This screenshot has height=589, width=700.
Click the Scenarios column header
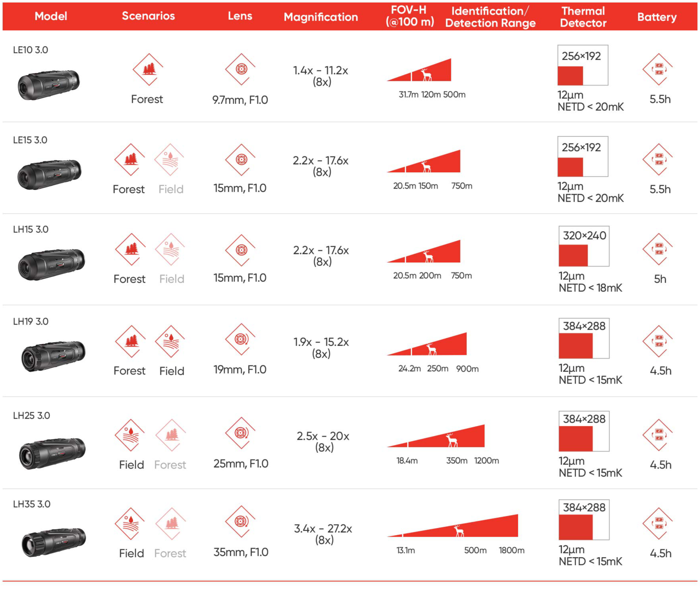[x=148, y=16]
